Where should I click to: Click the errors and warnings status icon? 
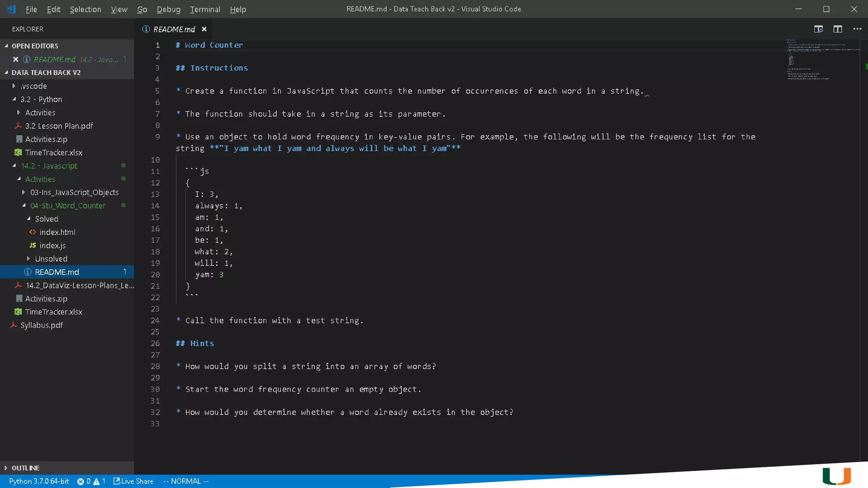tap(91, 481)
